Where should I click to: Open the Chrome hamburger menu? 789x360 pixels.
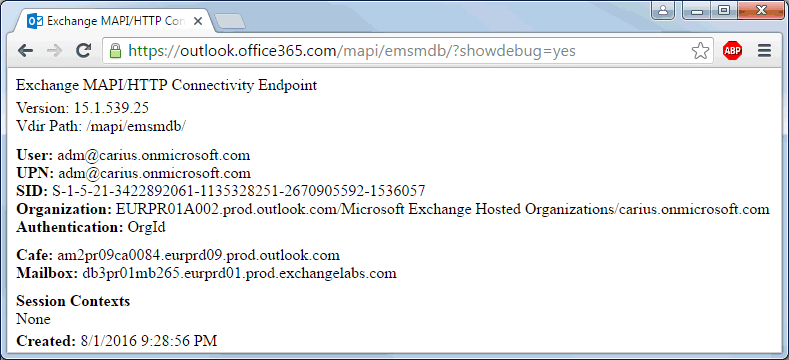point(764,51)
